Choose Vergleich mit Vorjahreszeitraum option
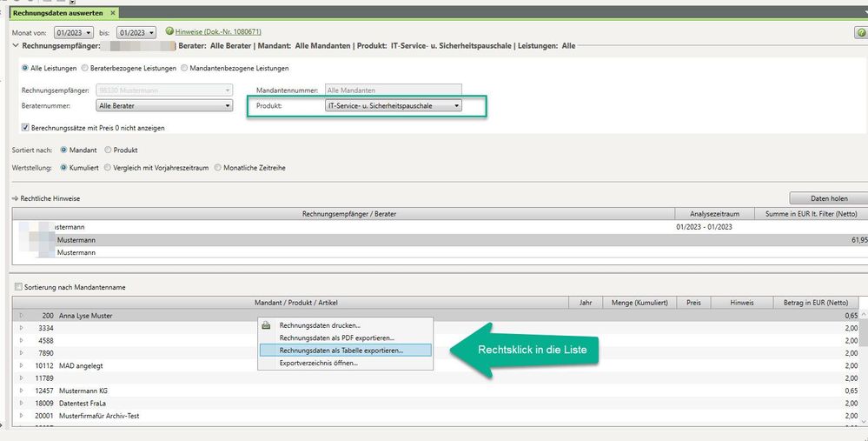 coord(108,167)
